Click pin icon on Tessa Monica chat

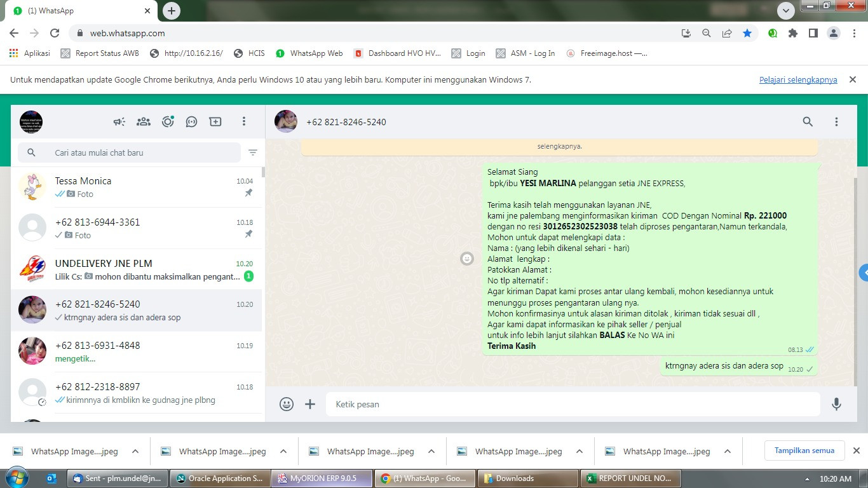point(249,193)
